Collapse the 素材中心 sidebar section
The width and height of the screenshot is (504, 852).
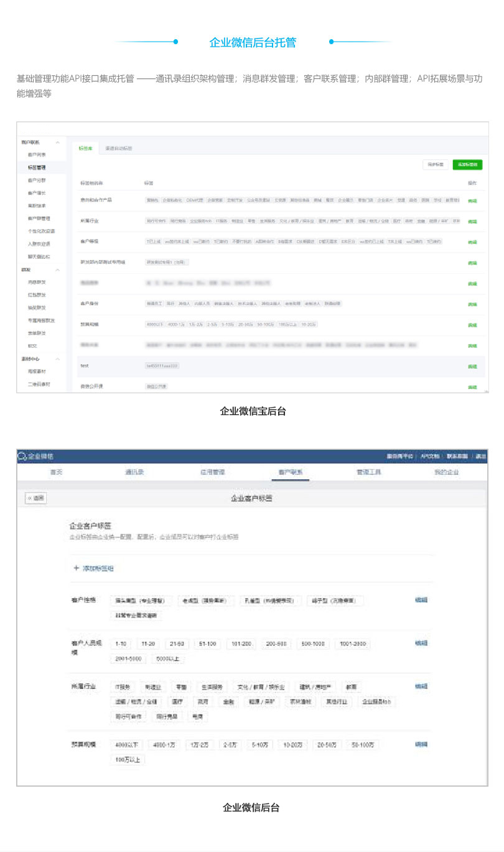(58, 358)
